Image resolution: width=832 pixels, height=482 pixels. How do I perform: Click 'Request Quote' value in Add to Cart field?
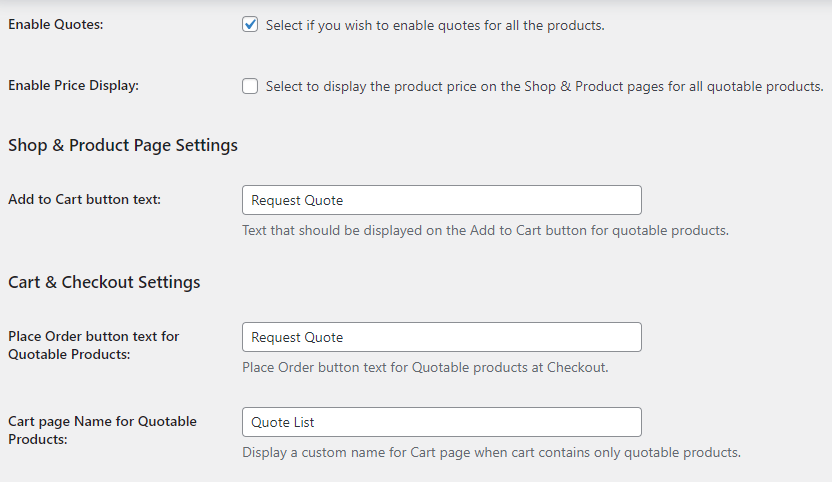pos(297,200)
